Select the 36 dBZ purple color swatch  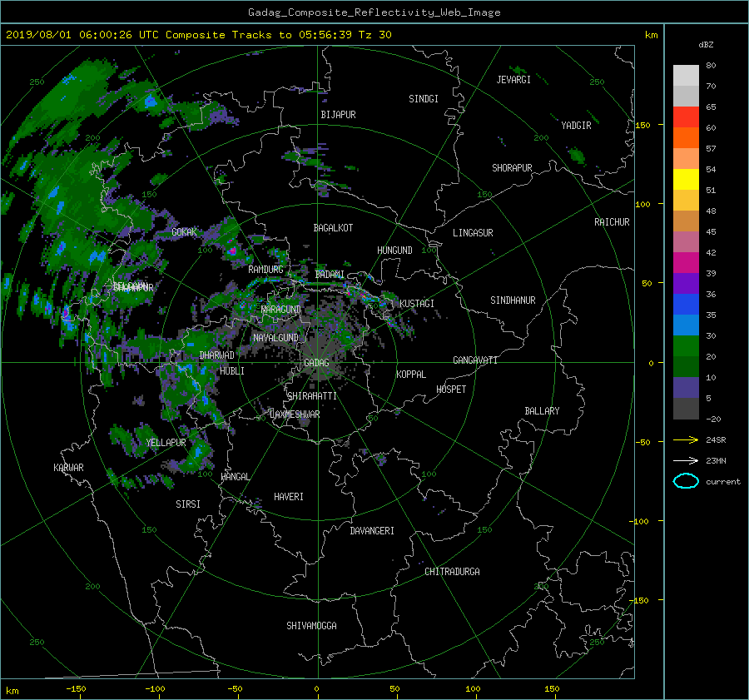[686, 283]
